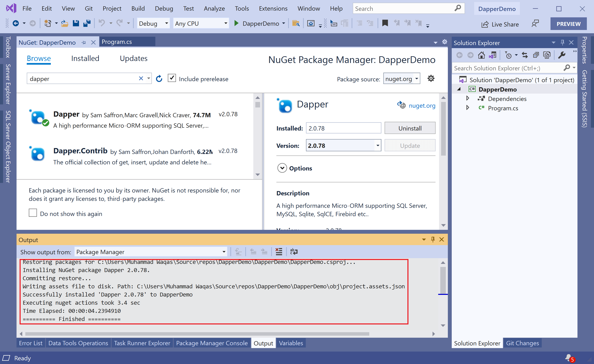Click the bookmark icon in main toolbar

[385, 23]
